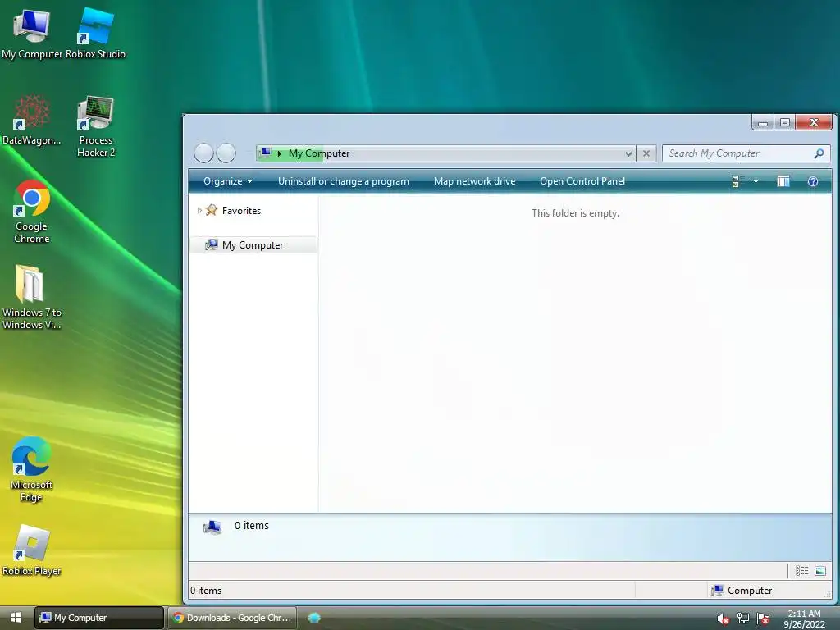Click the computer icon in details pane

212,527
